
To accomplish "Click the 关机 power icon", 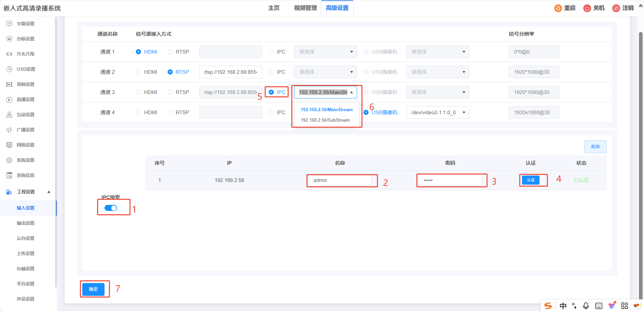I will [x=587, y=8].
